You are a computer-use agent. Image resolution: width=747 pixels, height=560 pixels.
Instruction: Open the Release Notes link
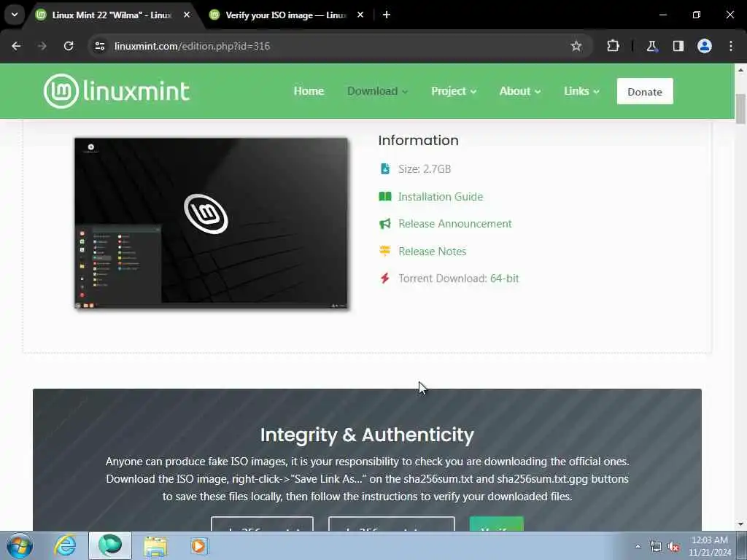(432, 252)
